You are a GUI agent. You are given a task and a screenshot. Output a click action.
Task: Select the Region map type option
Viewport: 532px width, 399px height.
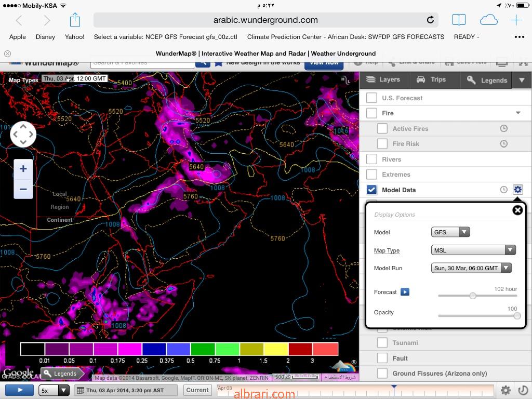click(x=60, y=207)
